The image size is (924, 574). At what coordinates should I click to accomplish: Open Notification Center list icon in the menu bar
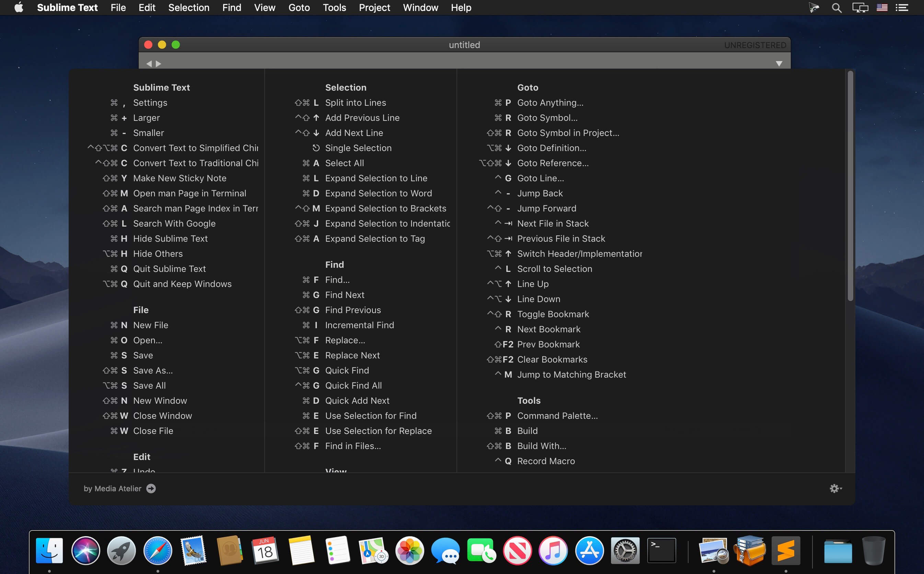[x=902, y=8]
